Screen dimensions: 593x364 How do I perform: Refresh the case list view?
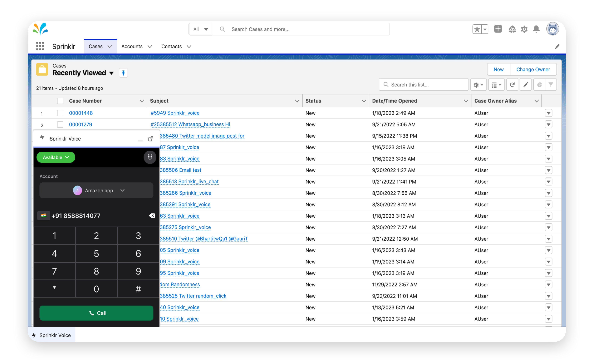tap(512, 85)
